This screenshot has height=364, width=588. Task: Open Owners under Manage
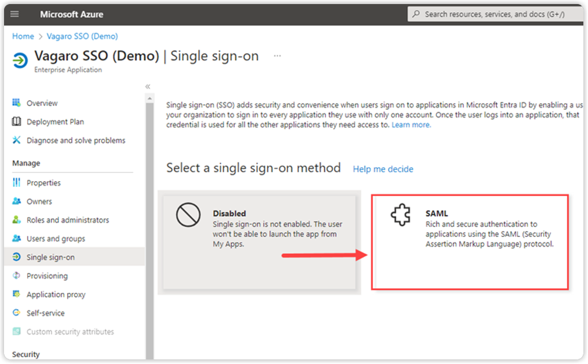click(x=39, y=201)
